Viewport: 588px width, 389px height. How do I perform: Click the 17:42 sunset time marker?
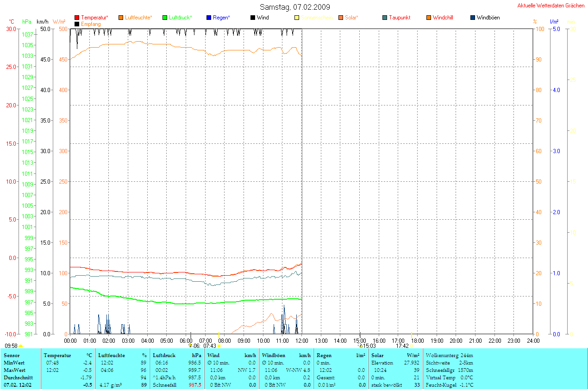pyautogui.click(x=402, y=346)
